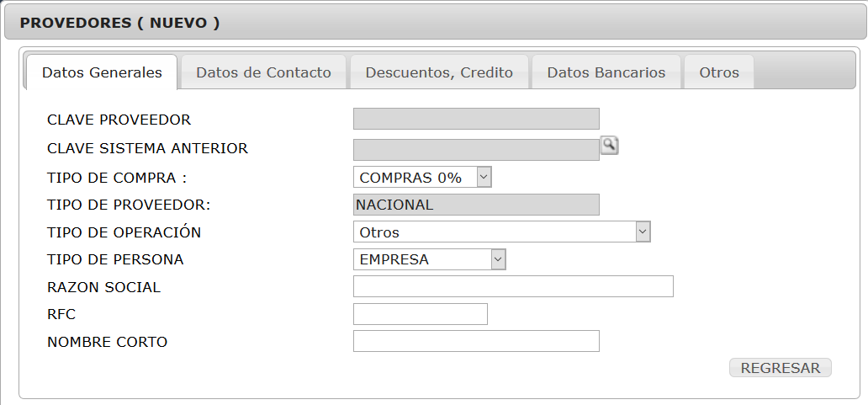Select the Otros tab
868x405 pixels.
point(719,72)
